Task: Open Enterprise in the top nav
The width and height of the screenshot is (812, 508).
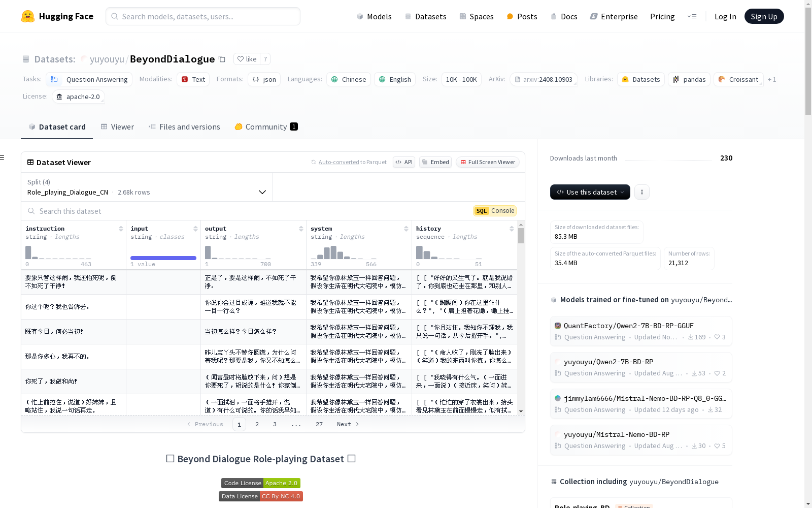Action: (614, 16)
